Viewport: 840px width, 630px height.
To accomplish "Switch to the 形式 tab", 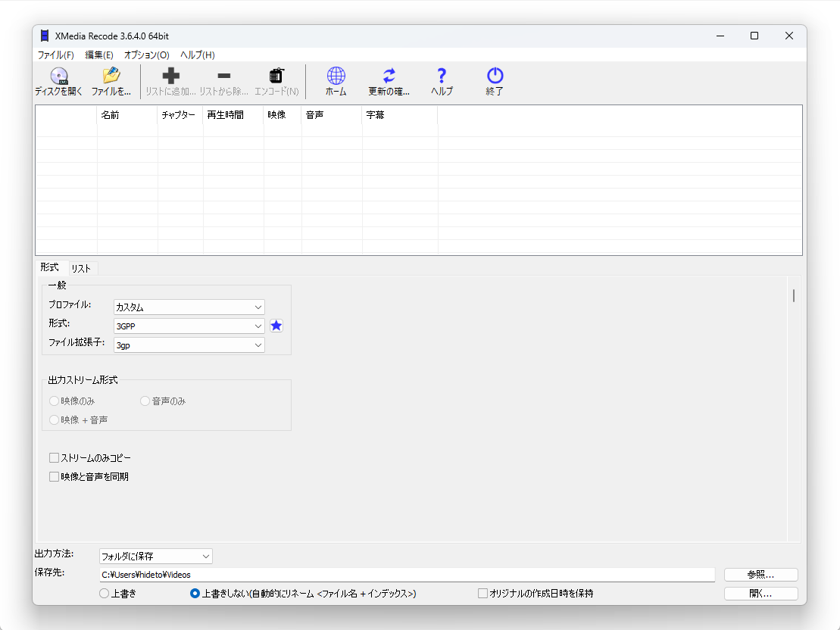I will 50,267.
